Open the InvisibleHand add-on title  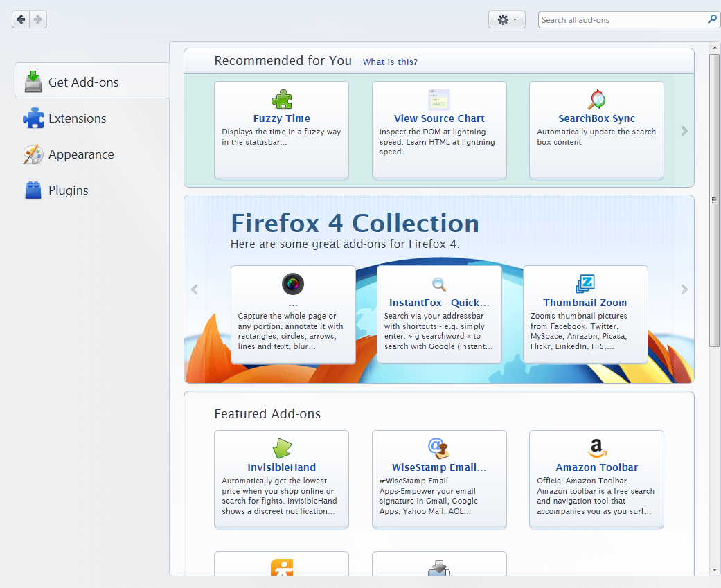[x=281, y=467]
